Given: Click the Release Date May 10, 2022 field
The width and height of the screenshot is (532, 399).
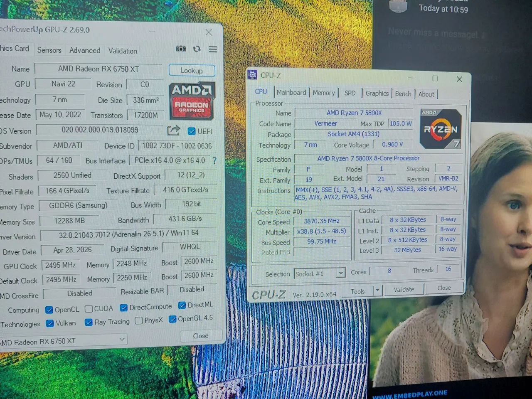Looking at the screenshot, I should (60, 115).
